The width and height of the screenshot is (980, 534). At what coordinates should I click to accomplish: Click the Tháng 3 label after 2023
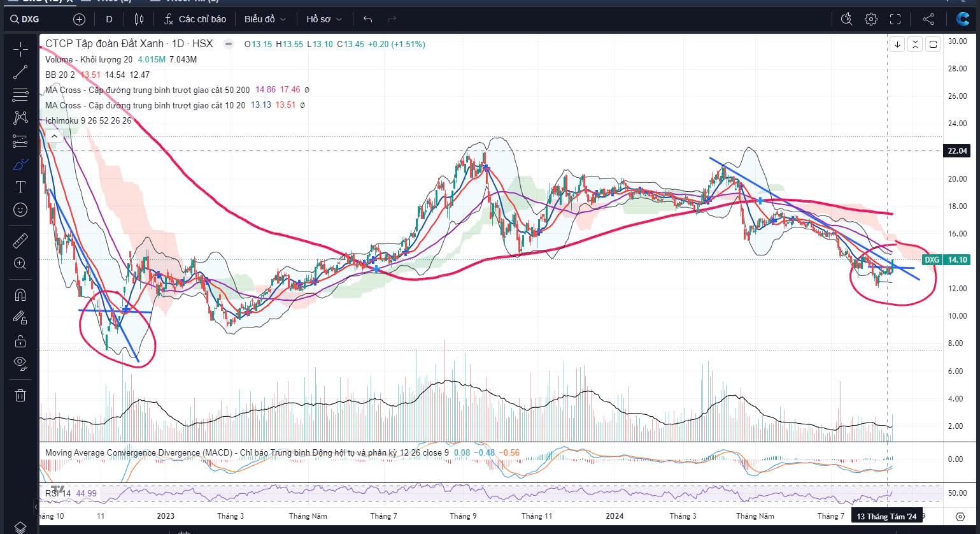[x=230, y=516]
